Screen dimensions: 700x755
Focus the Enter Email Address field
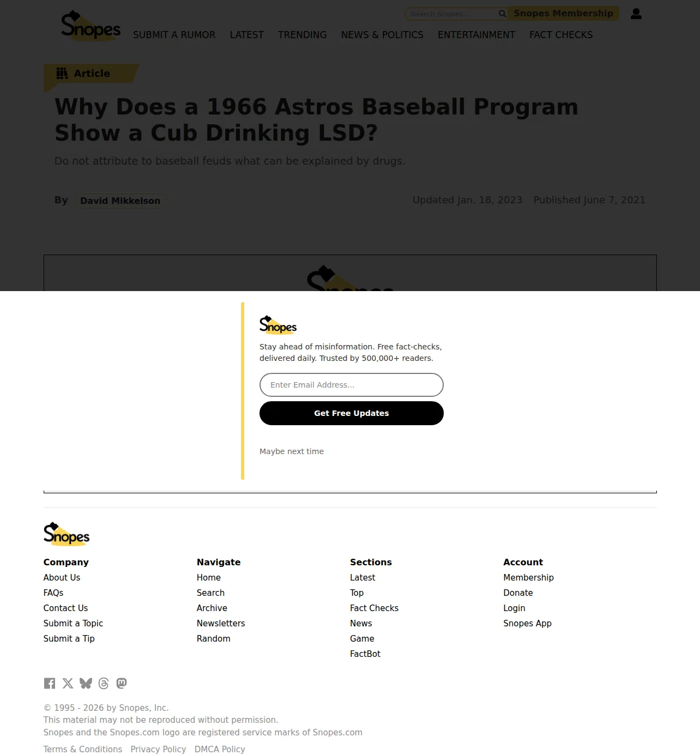[x=352, y=385]
